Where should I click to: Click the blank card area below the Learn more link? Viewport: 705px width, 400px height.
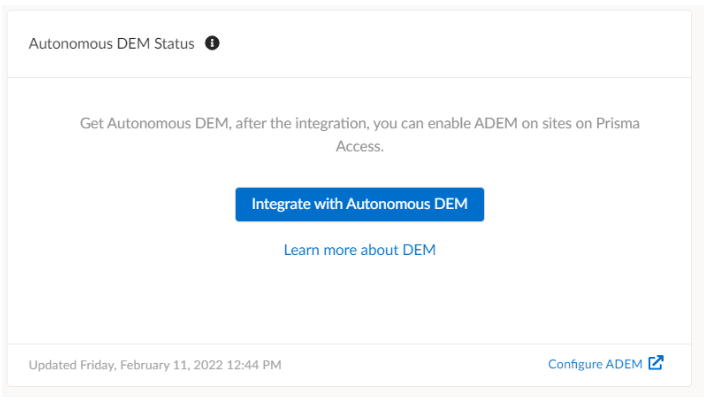(359, 300)
